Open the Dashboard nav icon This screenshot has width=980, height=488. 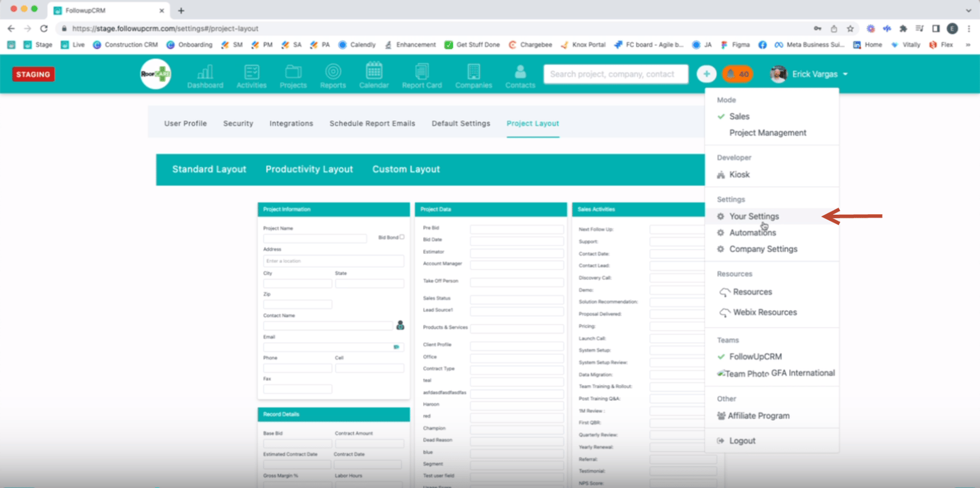click(205, 76)
